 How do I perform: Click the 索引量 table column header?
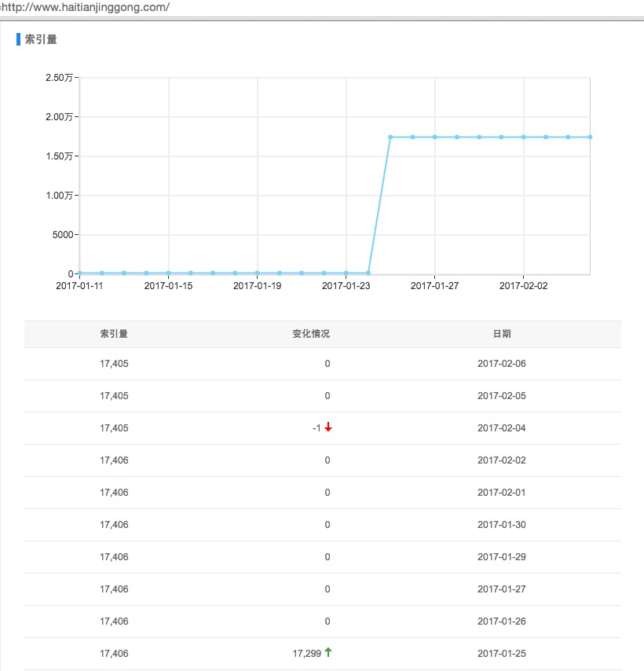(x=114, y=334)
